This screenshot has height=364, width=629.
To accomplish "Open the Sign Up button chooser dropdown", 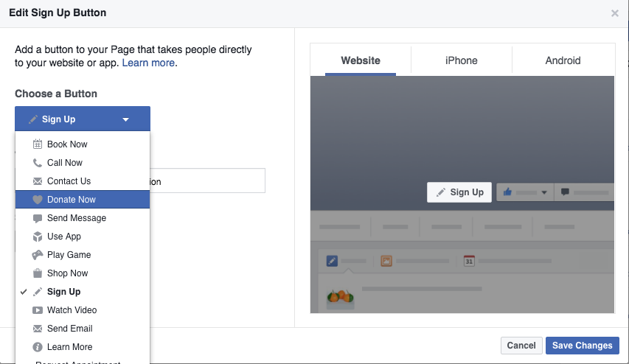I will (x=83, y=119).
